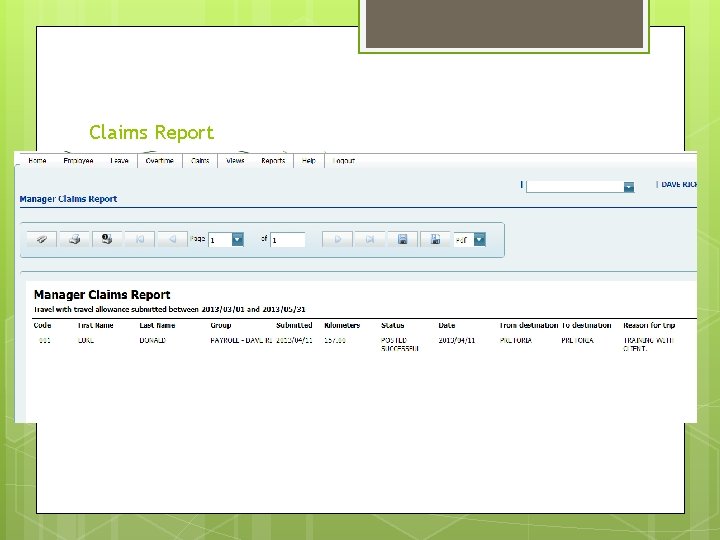Click the 'To destination' column header
Screen dimensions: 720x540
pos(587,325)
